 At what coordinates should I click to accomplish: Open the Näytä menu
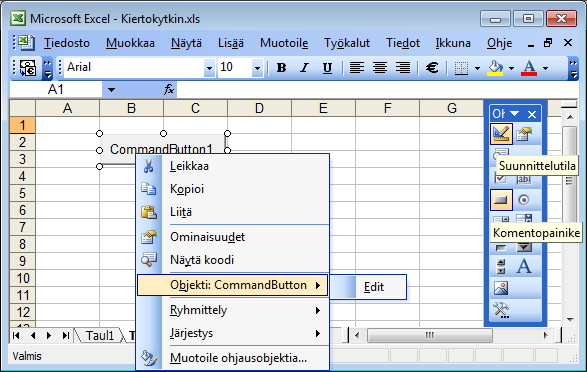(x=186, y=43)
